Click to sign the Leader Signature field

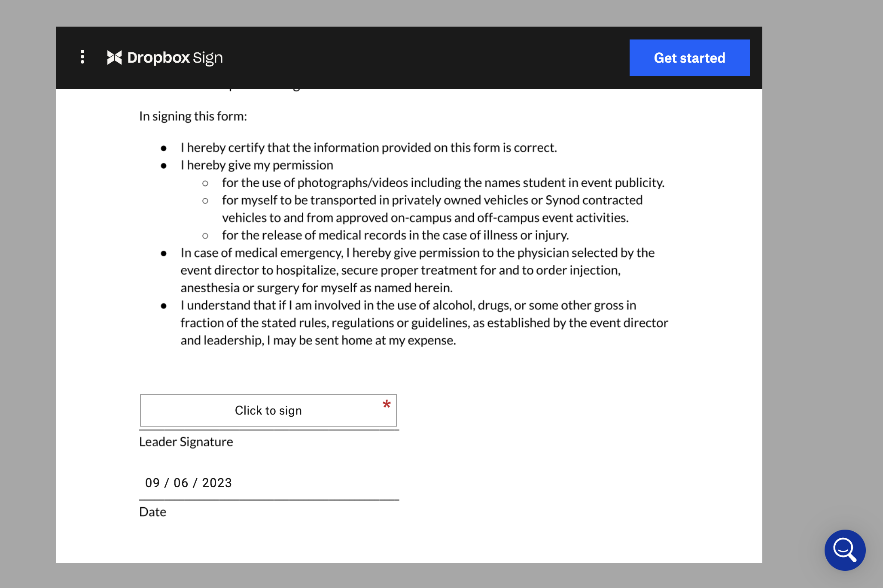(x=268, y=410)
